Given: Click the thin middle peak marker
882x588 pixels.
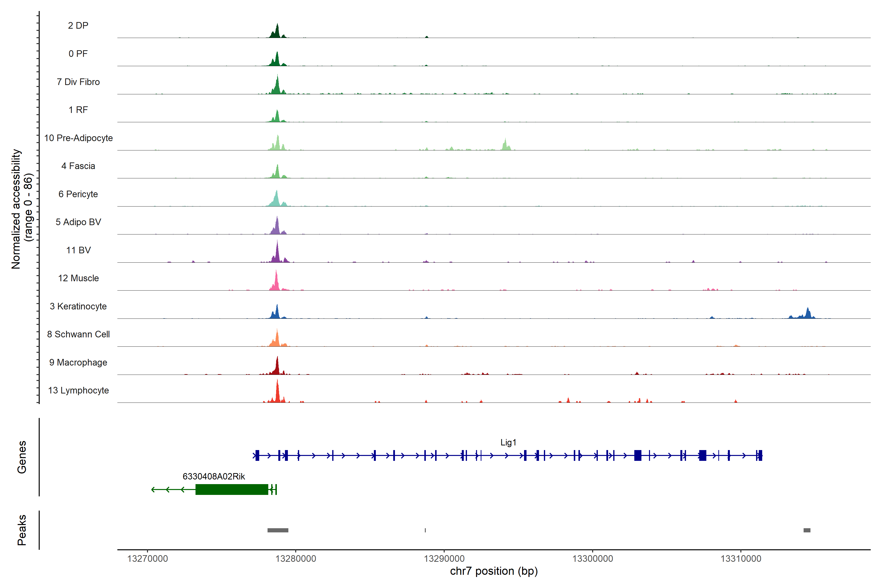Looking at the screenshot, I should (425, 530).
